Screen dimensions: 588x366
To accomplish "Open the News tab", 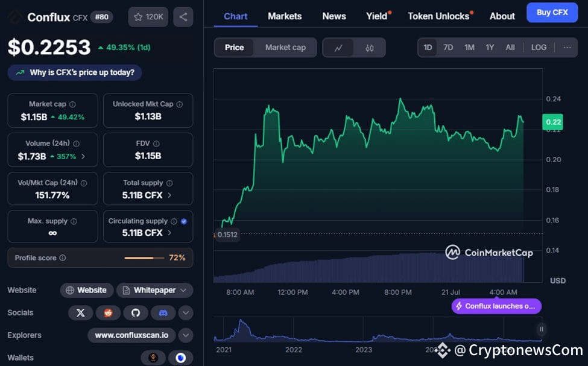I will [334, 16].
